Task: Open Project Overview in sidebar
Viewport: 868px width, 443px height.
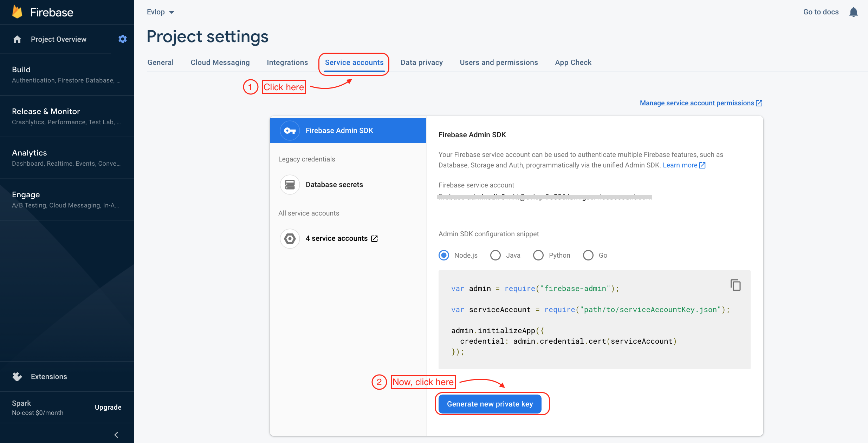Action: pos(59,39)
